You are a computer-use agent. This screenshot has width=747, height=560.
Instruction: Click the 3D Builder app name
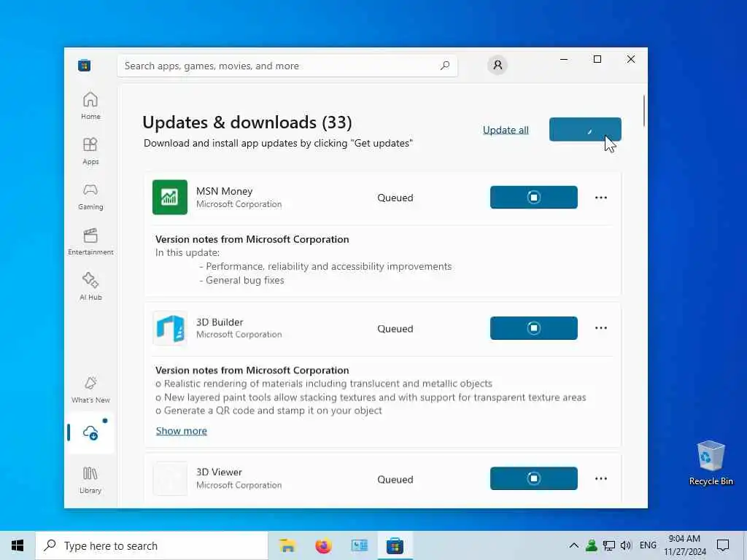click(x=220, y=322)
